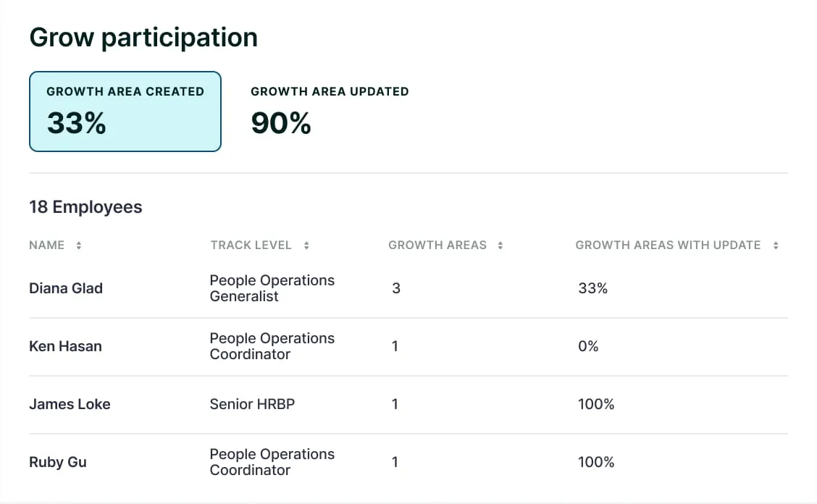Click the sort icon beside Name column
817x504 pixels.
[x=79, y=245]
